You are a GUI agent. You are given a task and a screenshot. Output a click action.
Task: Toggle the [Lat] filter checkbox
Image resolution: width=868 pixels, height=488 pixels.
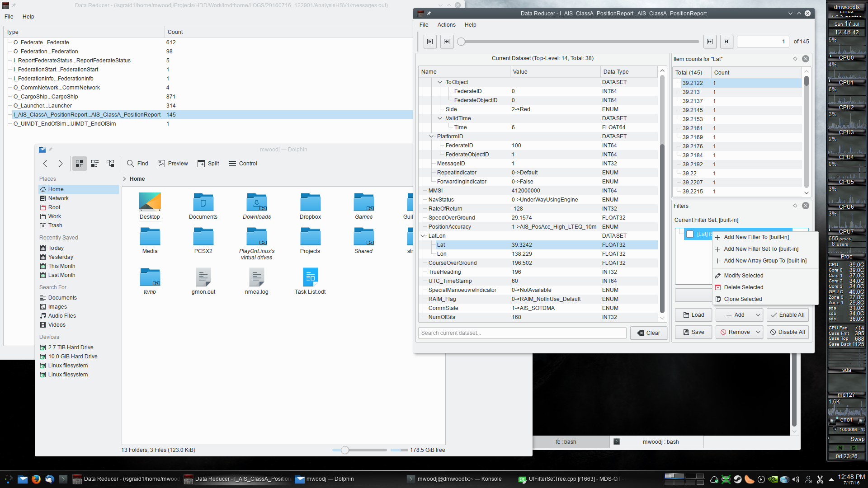(690, 234)
